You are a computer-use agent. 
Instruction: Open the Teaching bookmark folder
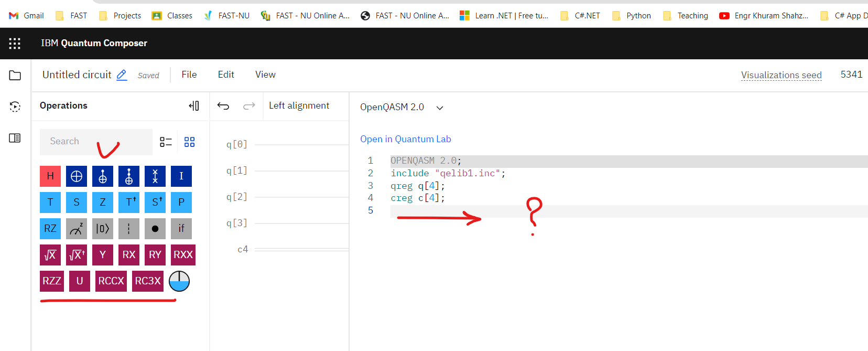[x=686, y=16]
